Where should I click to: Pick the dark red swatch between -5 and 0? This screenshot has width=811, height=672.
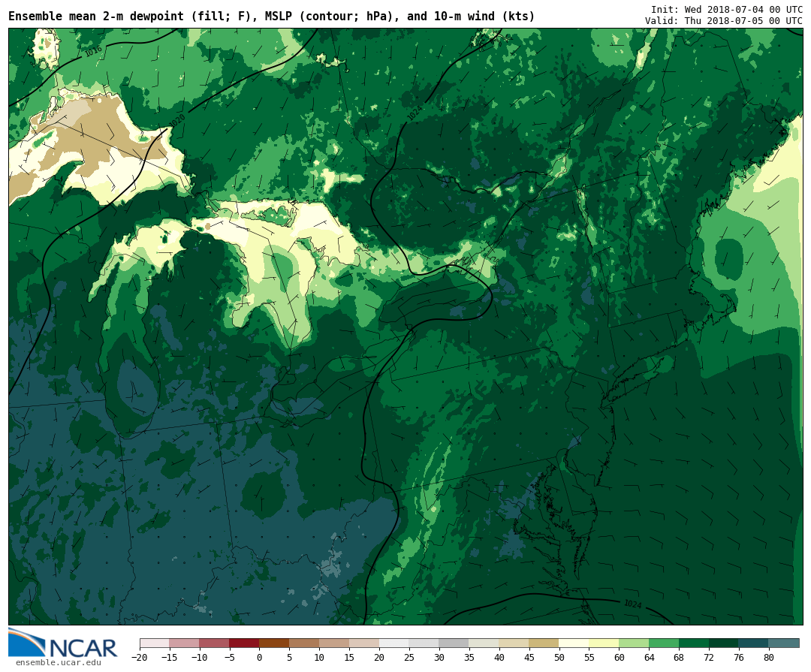point(245,643)
